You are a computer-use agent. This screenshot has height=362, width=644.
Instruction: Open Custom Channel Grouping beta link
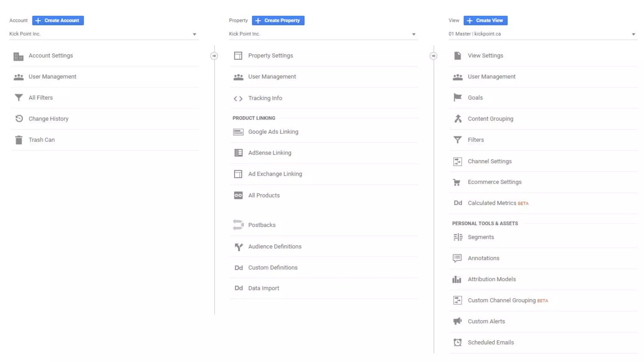coord(502,300)
